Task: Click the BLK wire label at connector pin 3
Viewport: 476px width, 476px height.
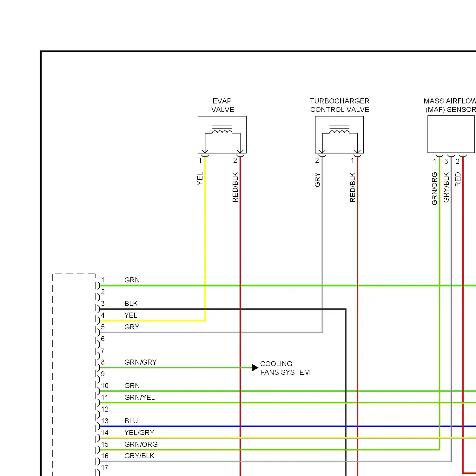Action: point(131,303)
